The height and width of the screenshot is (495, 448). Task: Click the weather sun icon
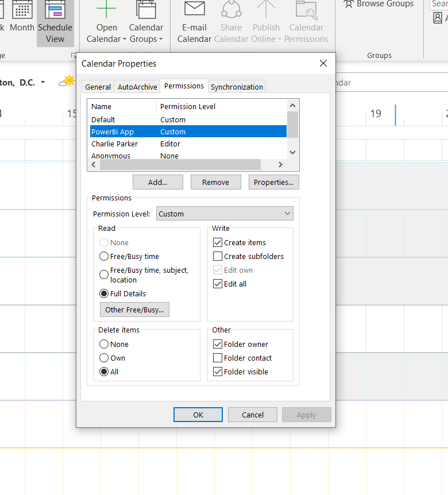tap(67, 82)
